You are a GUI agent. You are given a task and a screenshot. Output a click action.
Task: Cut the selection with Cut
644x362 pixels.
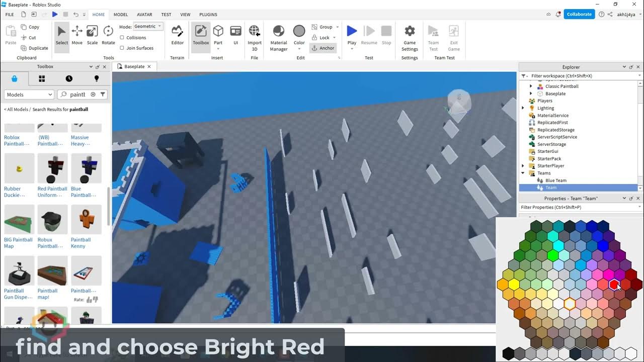(x=24, y=38)
